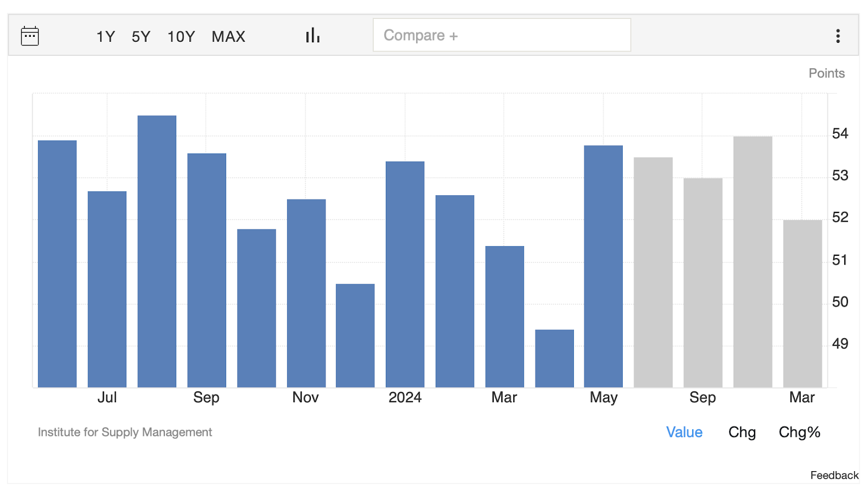Click the May x-axis label
This screenshot has height=489, width=868.
603,398
